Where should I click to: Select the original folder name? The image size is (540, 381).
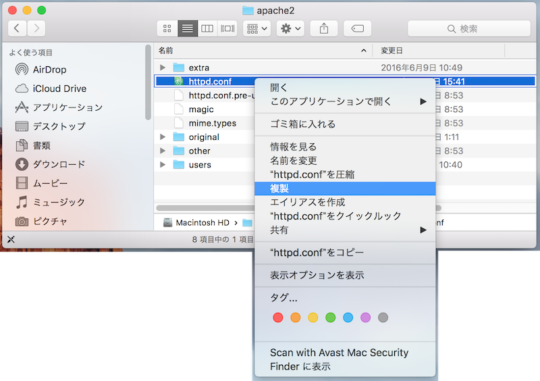[x=204, y=137]
